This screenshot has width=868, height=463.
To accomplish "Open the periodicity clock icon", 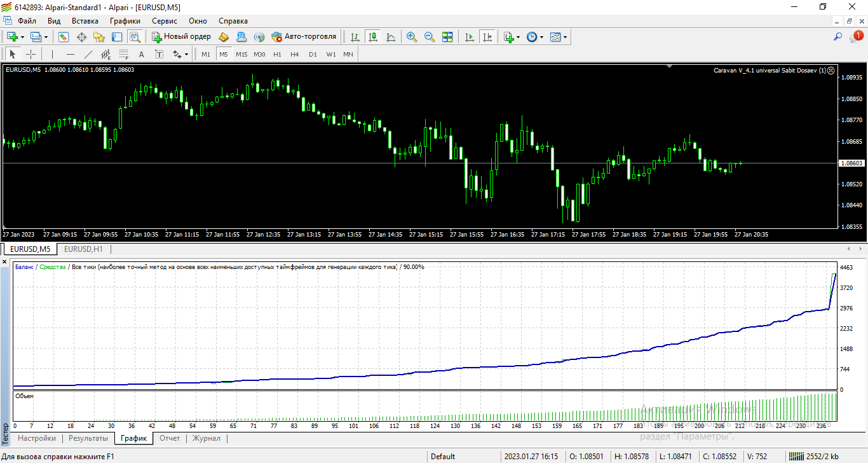I will tap(532, 37).
